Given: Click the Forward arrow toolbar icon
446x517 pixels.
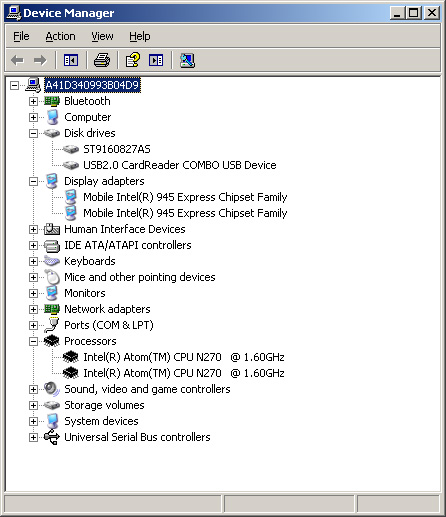Looking at the screenshot, I should point(40,60).
